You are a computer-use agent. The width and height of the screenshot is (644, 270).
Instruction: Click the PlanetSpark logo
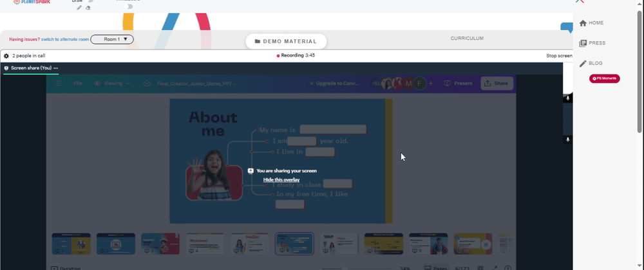[x=31, y=2]
